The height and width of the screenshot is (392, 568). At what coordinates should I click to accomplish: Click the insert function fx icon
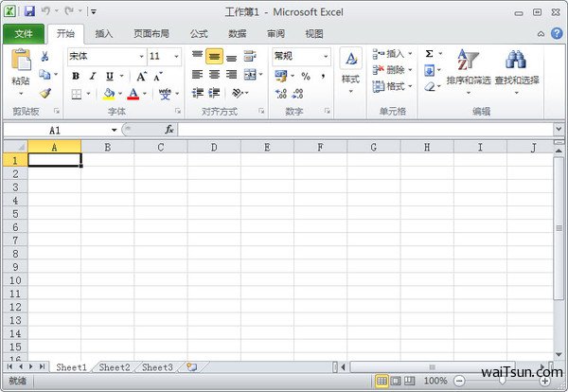(169, 129)
